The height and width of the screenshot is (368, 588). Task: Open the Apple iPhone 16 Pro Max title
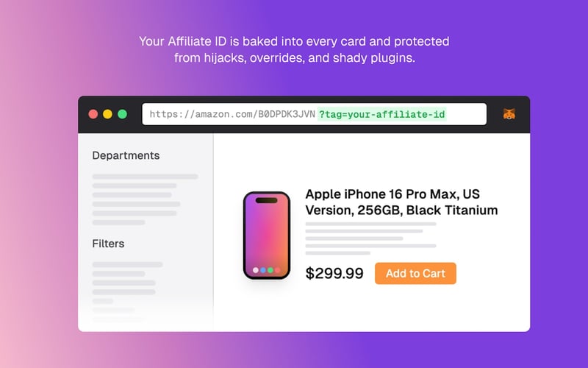pyautogui.click(x=401, y=202)
